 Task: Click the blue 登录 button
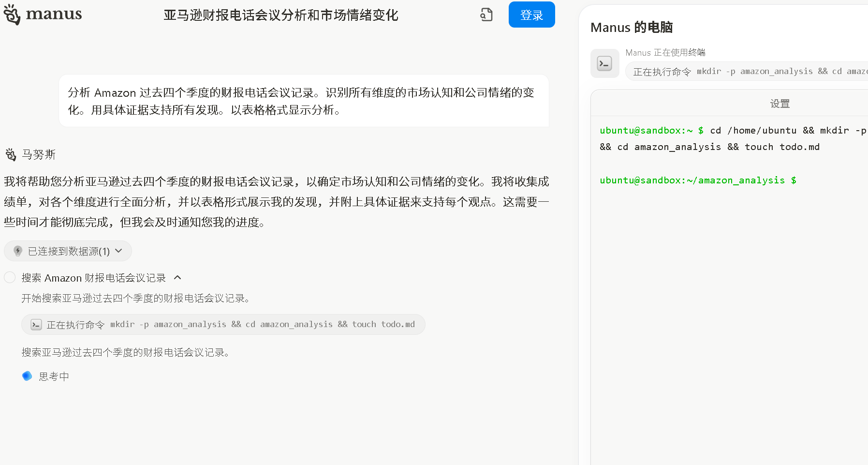coord(531,15)
